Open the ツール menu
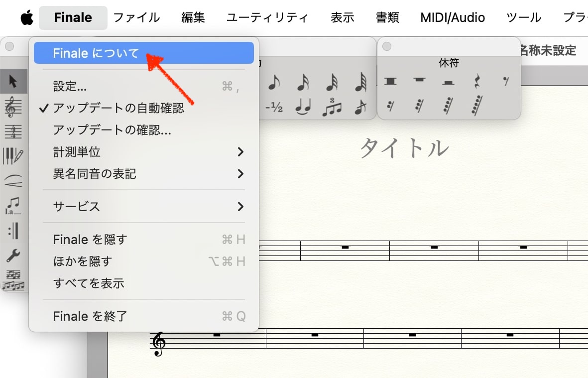This screenshot has height=378, width=588. (x=524, y=17)
